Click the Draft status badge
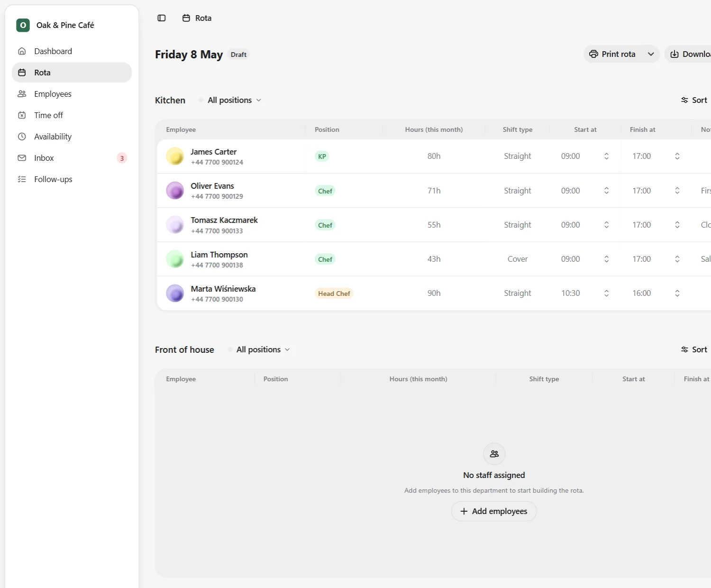This screenshot has height=588, width=711. pos(238,55)
